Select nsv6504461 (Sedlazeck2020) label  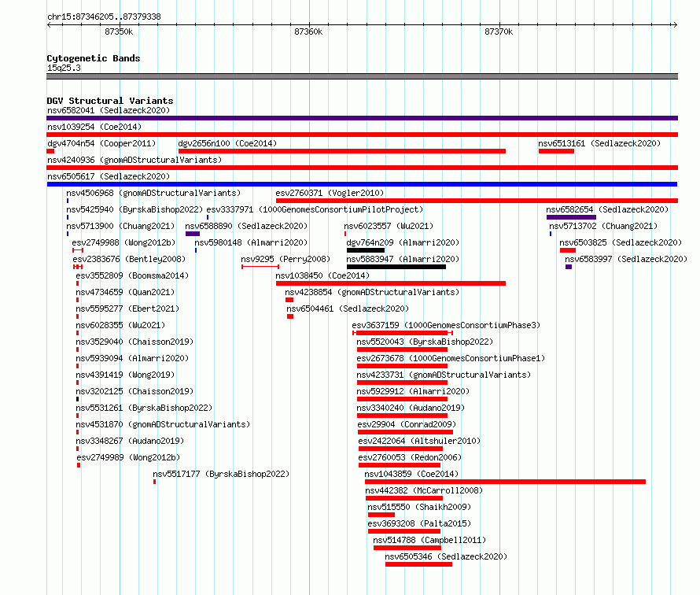[x=348, y=309]
